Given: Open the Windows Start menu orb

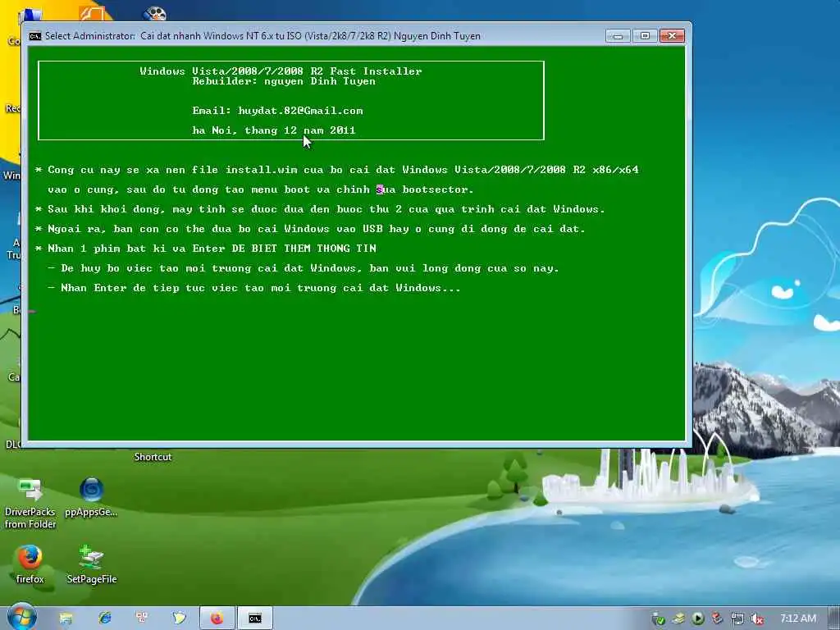Looking at the screenshot, I should click(21, 617).
